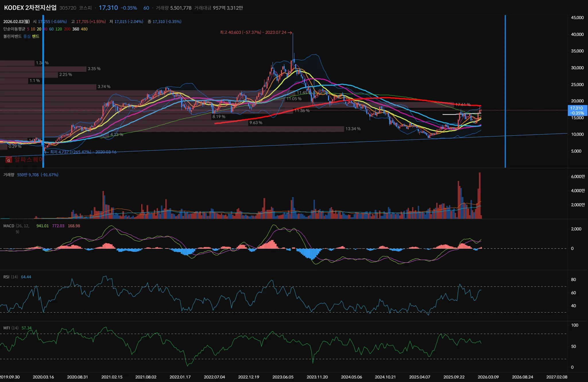This screenshot has width=588, height=382.
Task: Click the 17,310 current price tag on axis
Action: [577, 110]
